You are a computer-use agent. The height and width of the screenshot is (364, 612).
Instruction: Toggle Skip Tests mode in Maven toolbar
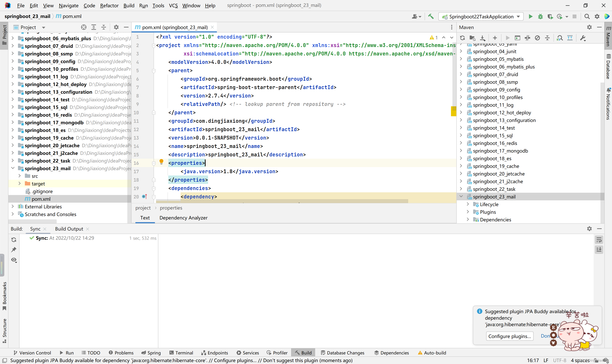click(x=537, y=38)
